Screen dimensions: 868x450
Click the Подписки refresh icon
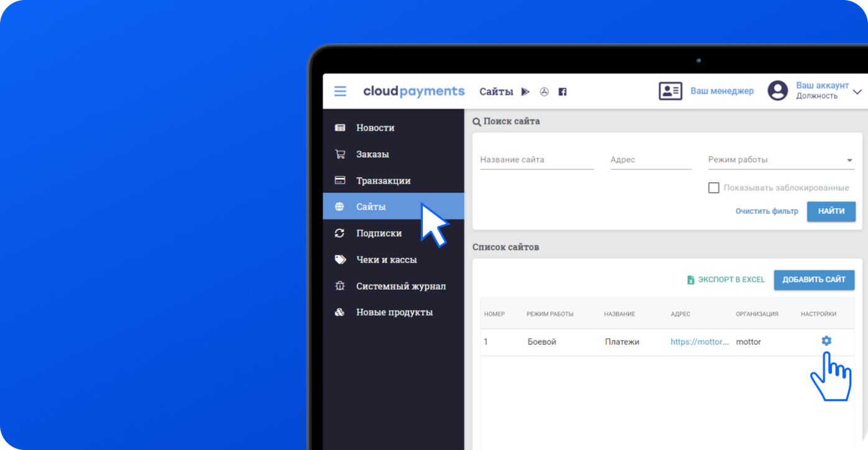coord(339,233)
